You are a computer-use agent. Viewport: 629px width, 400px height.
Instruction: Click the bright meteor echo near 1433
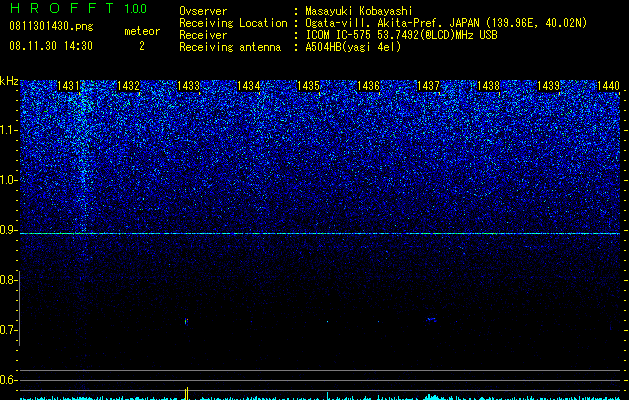pyautogui.click(x=186, y=321)
